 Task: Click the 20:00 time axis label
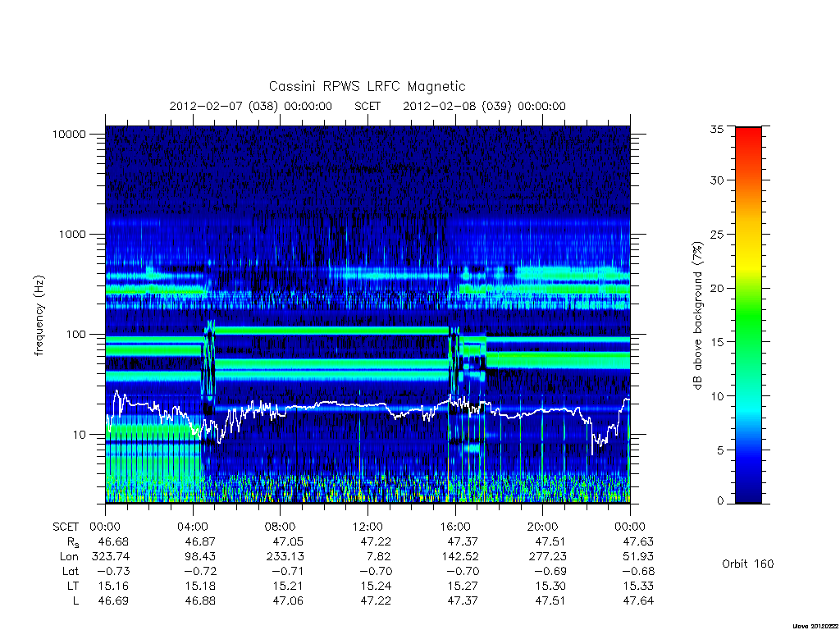pos(543,527)
